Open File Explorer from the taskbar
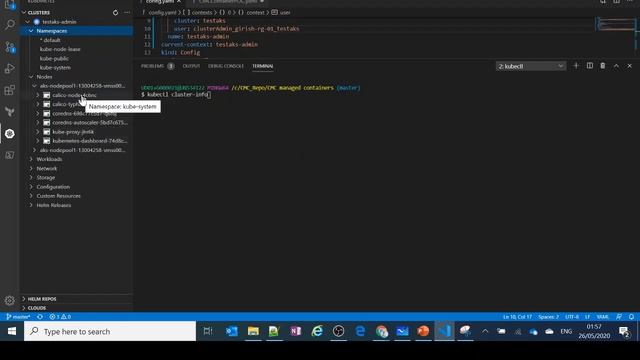This screenshot has height=360, width=640. (253, 331)
